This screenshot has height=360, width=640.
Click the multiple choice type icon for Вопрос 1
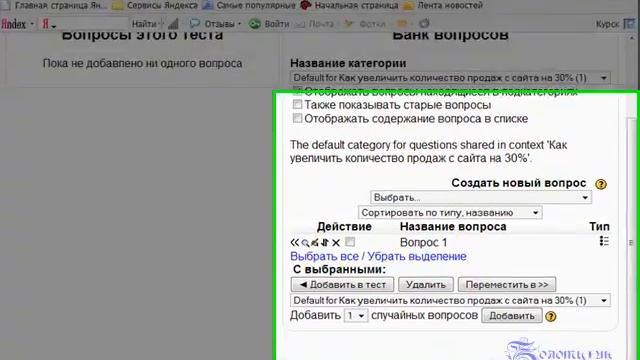[x=604, y=241]
